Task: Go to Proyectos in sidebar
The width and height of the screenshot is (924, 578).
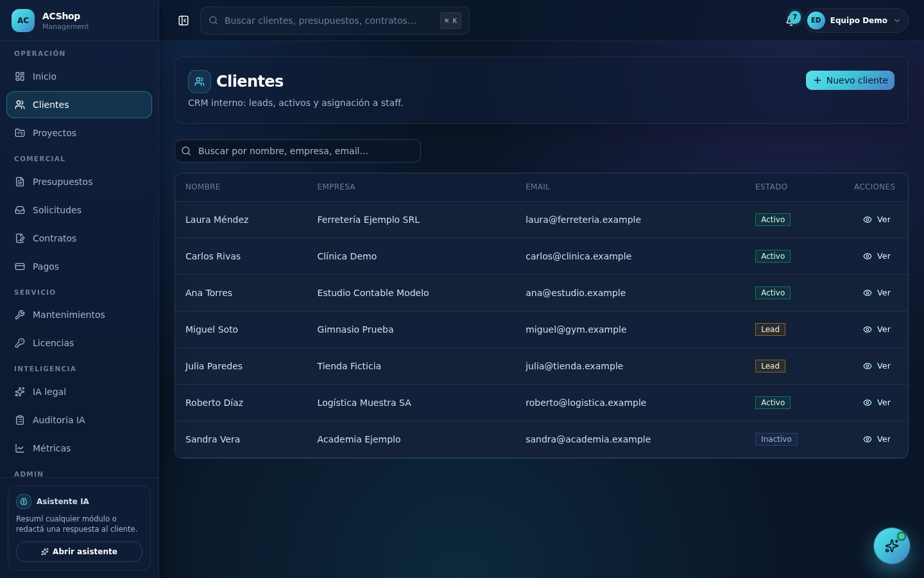Action: point(79,133)
